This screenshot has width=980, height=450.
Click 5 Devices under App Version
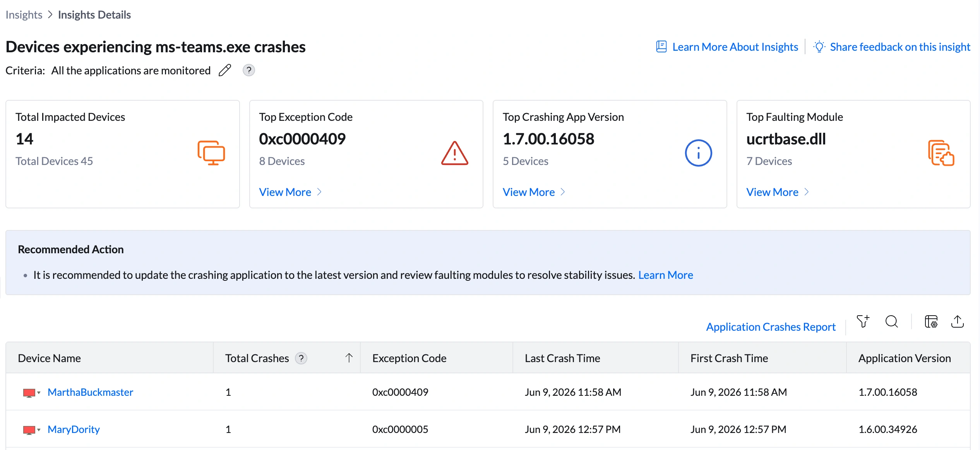pos(525,161)
